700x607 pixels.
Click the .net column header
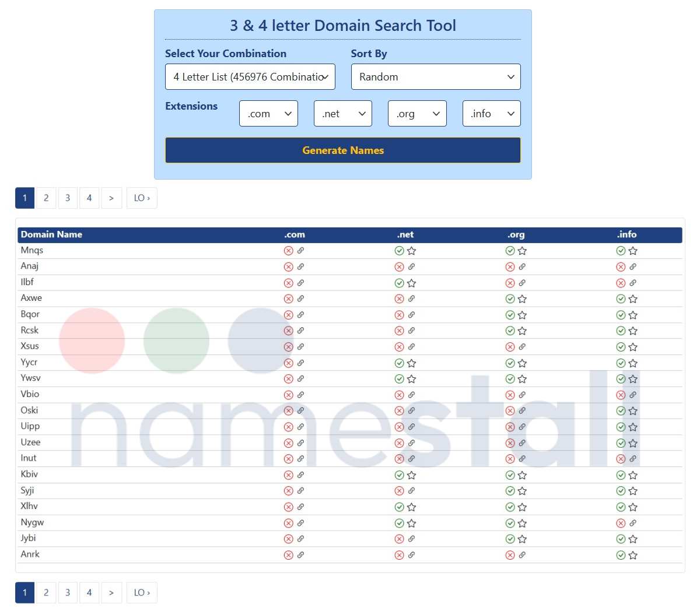pos(405,234)
